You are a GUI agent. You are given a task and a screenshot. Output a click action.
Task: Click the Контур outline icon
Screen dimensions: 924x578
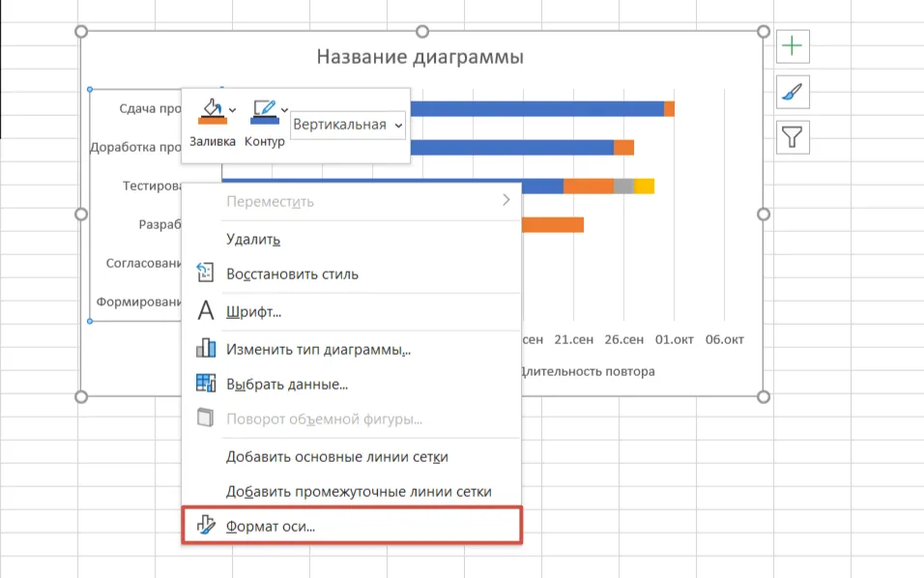point(263,109)
